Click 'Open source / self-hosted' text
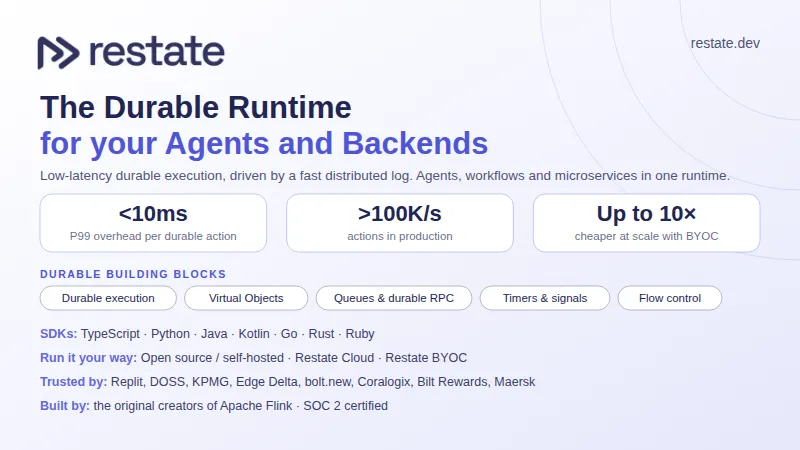The height and width of the screenshot is (450, 800). 212,358
